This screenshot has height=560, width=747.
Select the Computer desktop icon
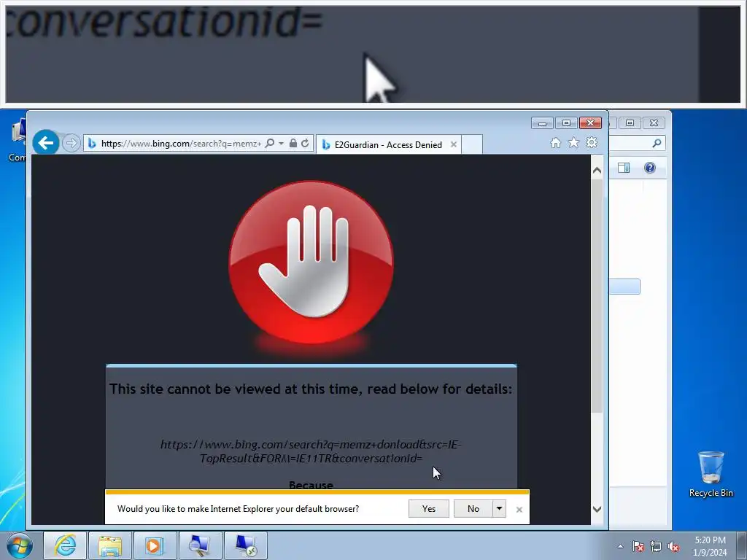18,139
